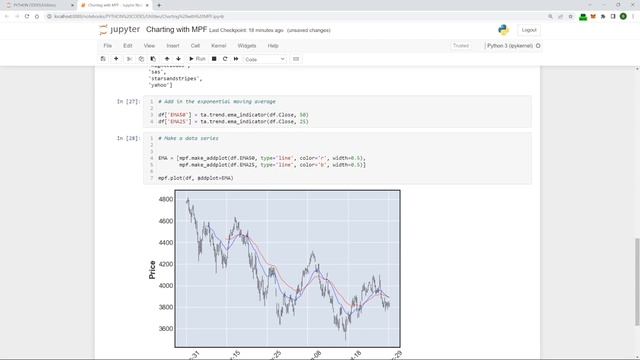The image size is (640, 360).
Task: Open the command palette keyboard icon
Action: tap(296, 59)
